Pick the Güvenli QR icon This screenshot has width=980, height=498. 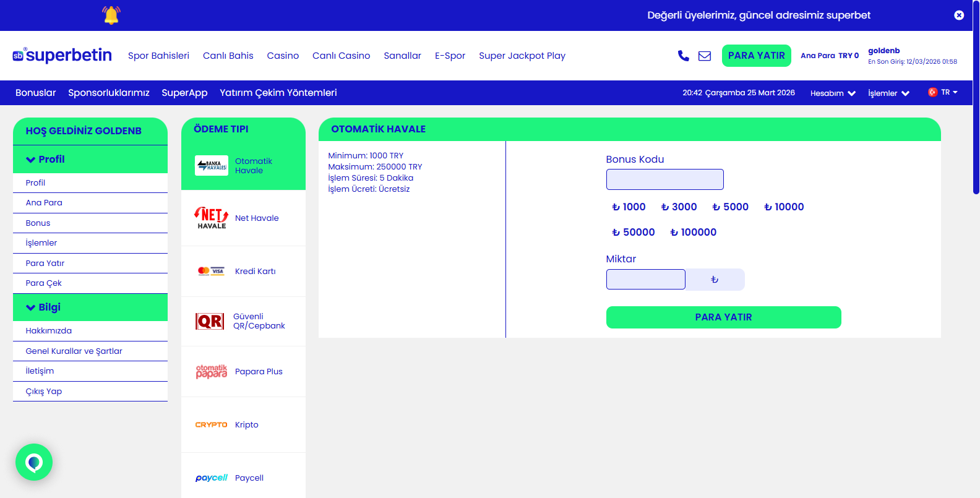click(x=210, y=321)
